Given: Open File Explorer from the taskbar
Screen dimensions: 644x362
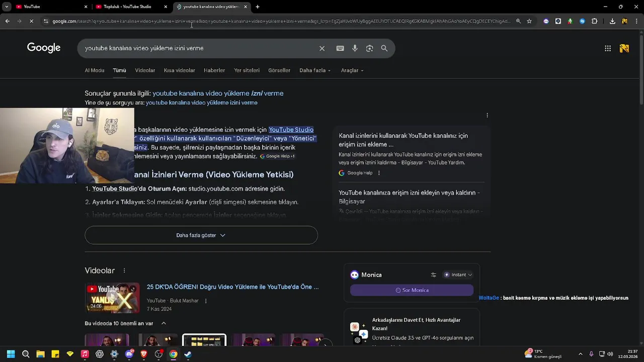Looking at the screenshot, I should 41,354.
